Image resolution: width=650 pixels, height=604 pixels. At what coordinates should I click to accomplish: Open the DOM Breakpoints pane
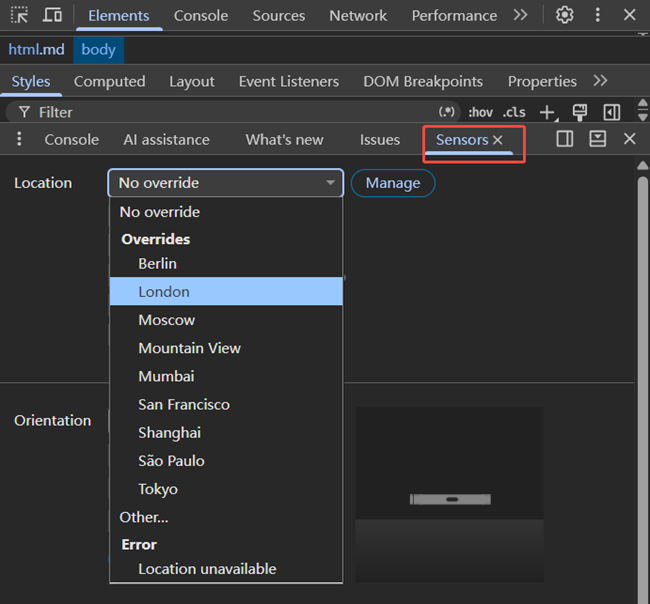tap(423, 82)
